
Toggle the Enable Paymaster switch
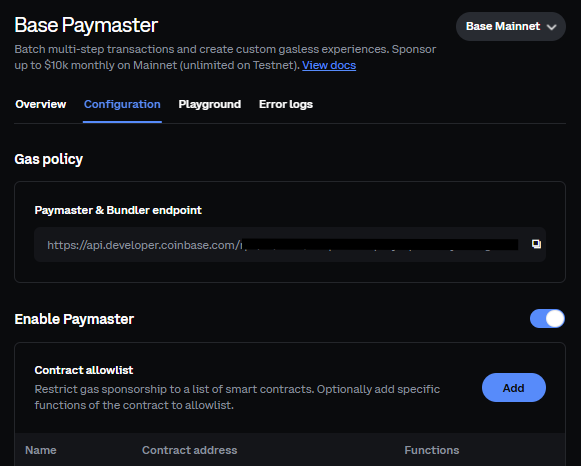pos(547,319)
